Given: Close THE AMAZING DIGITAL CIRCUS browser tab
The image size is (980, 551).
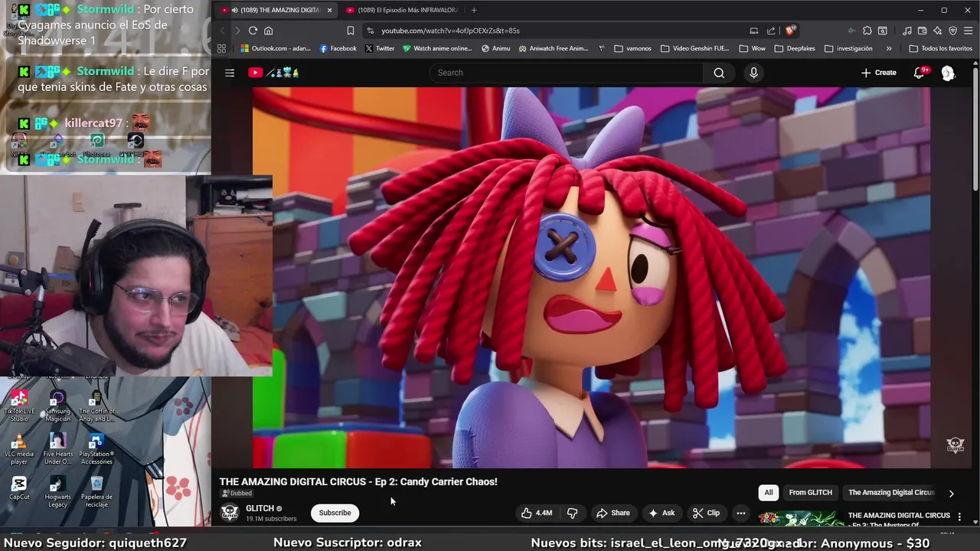Looking at the screenshot, I should click(330, 10).
